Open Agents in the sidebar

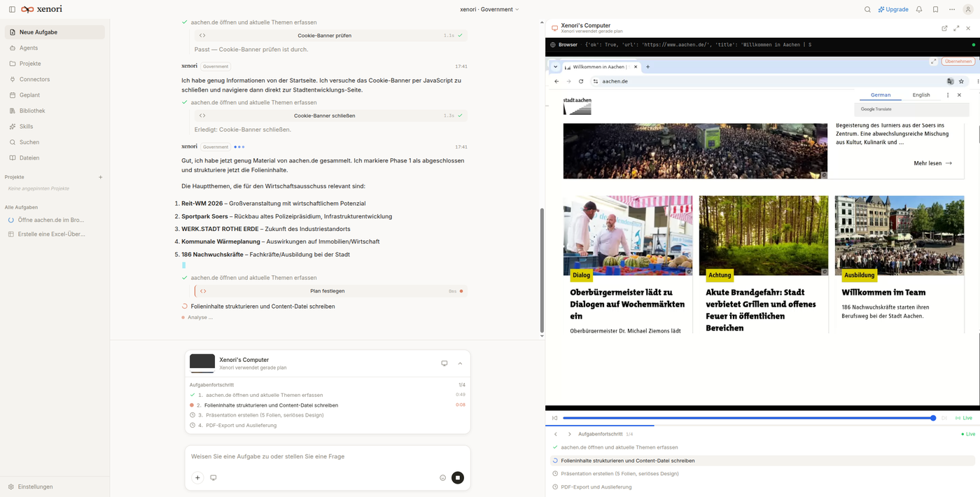pos(55,48)
